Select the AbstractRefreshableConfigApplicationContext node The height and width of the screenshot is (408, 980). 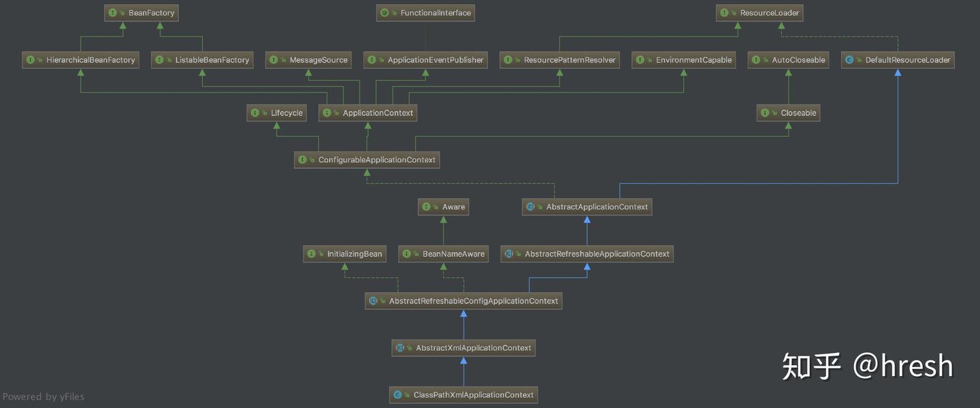[x=463, y=301]
